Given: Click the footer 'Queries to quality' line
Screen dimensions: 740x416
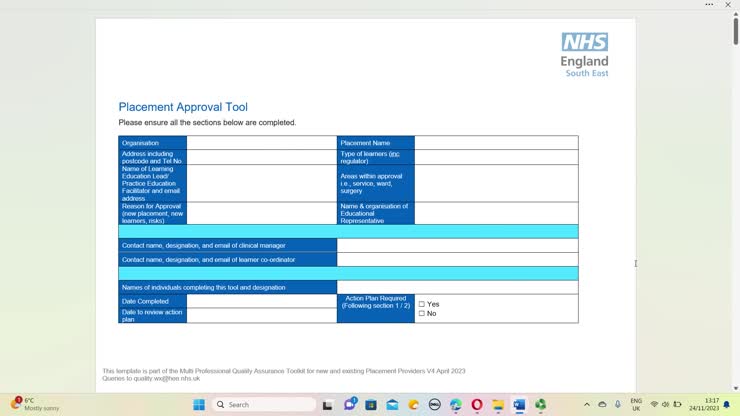Looking at the screenshot, I should coord(151,378).
